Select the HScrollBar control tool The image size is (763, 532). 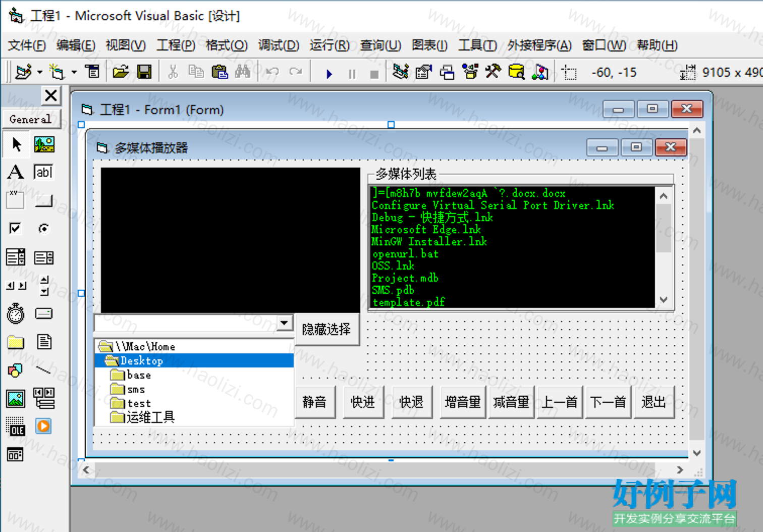(x=16, y=286)
